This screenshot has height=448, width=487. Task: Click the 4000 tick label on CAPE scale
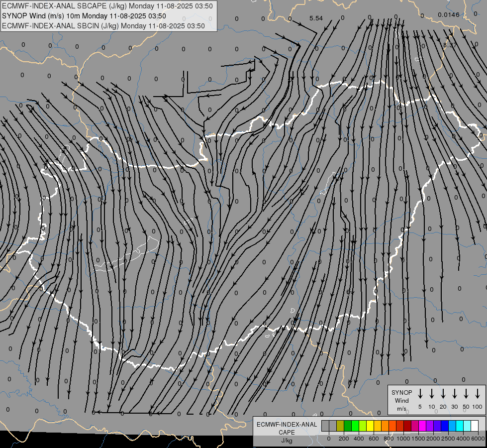point(463,439)
